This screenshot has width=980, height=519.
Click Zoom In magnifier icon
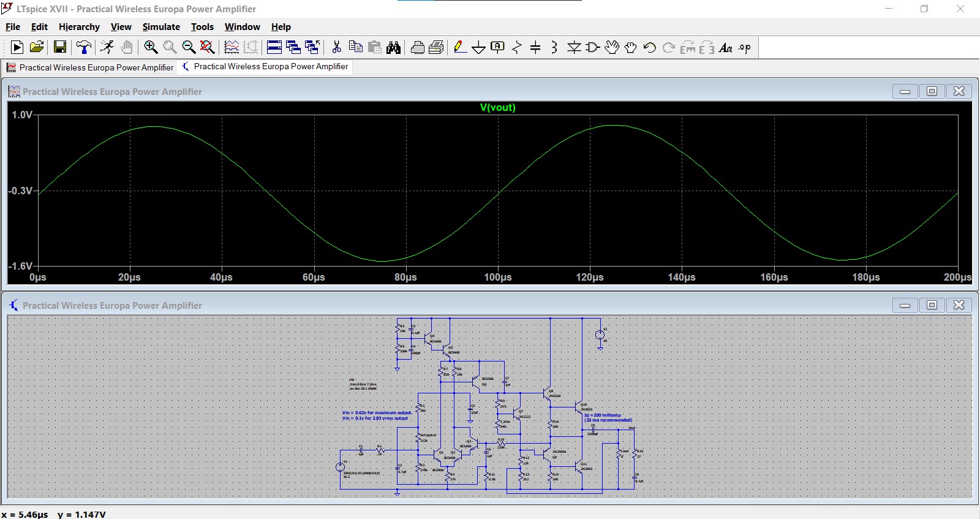tap(151, 47)
